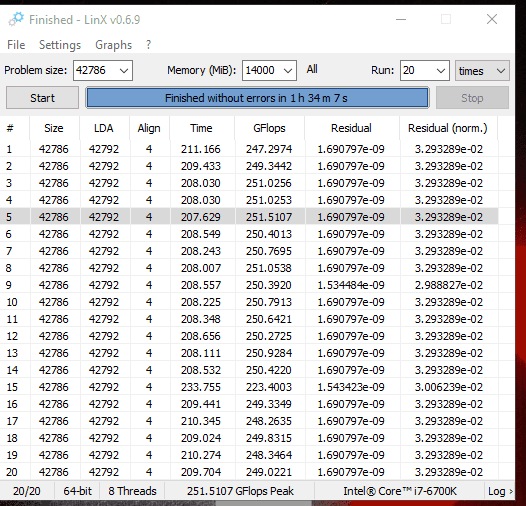526x506 pixels.
Task: Select the Residual cell 1.543423e-09
Action: (351, 387)
